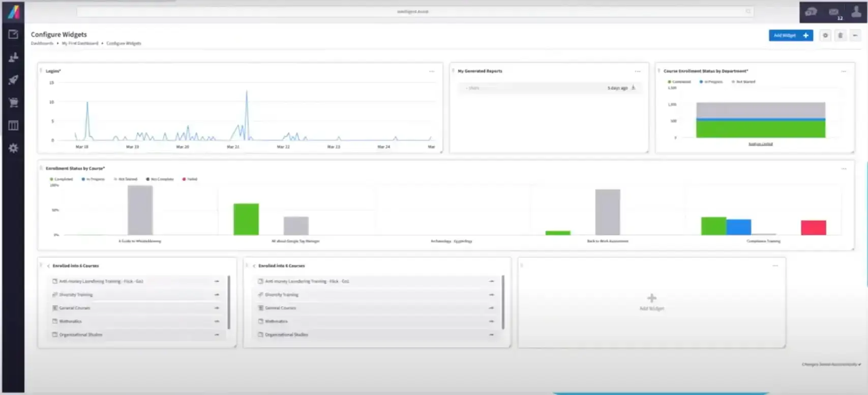Click arrow for Organizational Studies in left widget
Viewport: 868px width, 395px height.
[217, 334]
